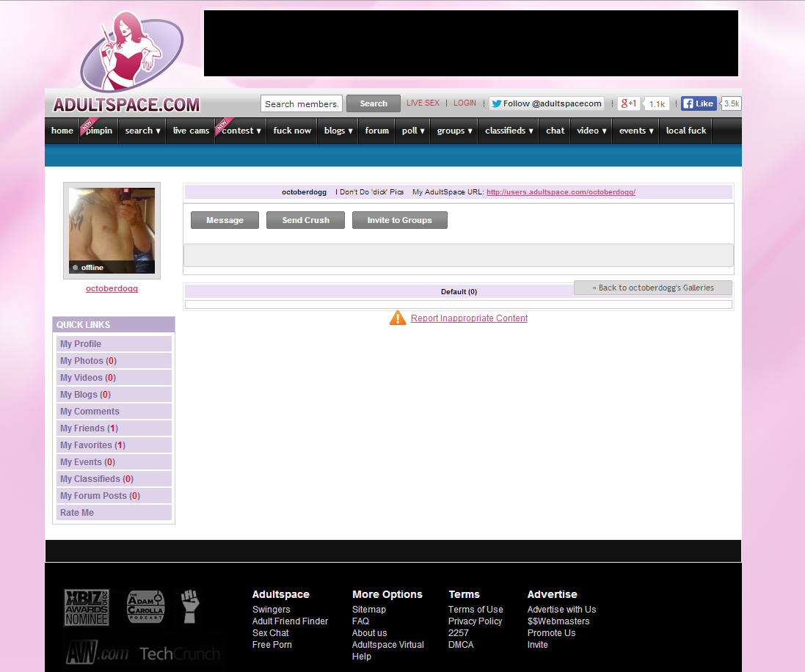The height and width of the screenshot is (672, 805).
Task: Click Rate Me quick link
Action: (x=114, y=513)
